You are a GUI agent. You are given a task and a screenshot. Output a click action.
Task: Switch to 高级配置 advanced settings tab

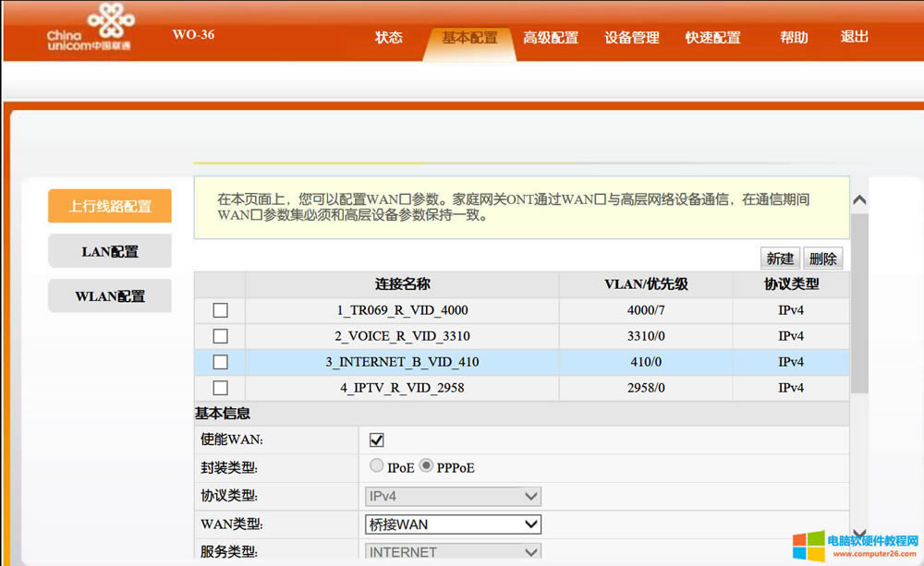[x=551, y=38]
